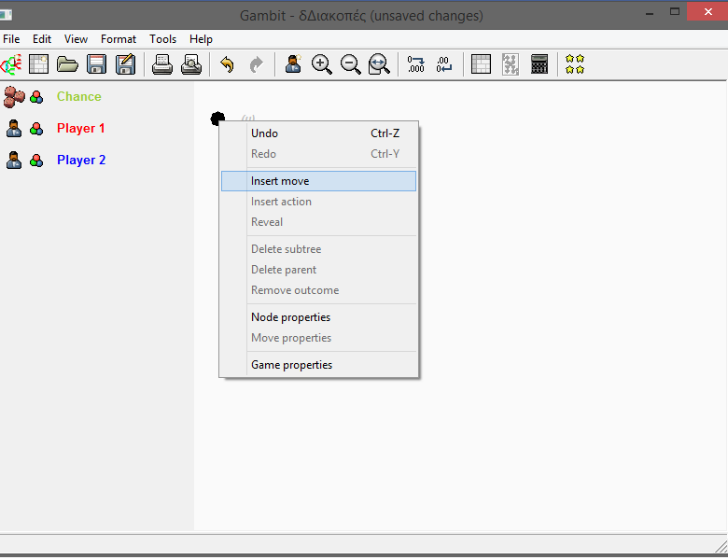Open a saved game file
This screenshot has height=560, width=728.
click(67, 64)
